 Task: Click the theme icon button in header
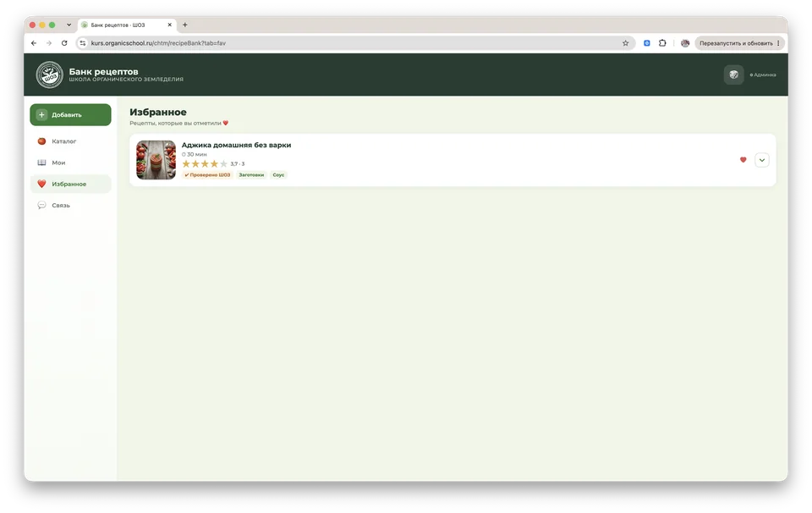pos(734,74)
